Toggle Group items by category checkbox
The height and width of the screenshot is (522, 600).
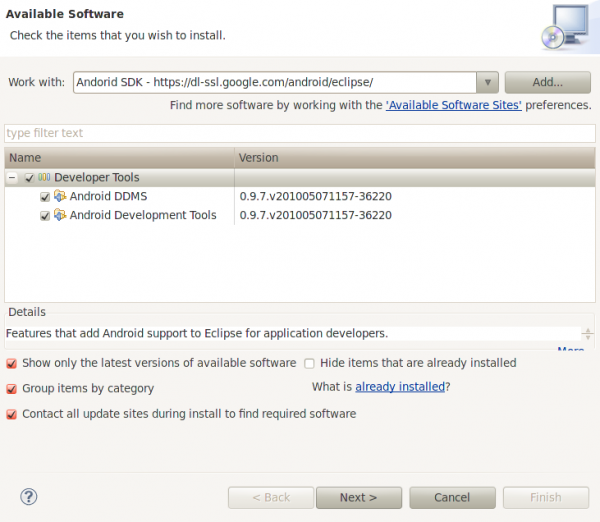click(x=11, y=389)
